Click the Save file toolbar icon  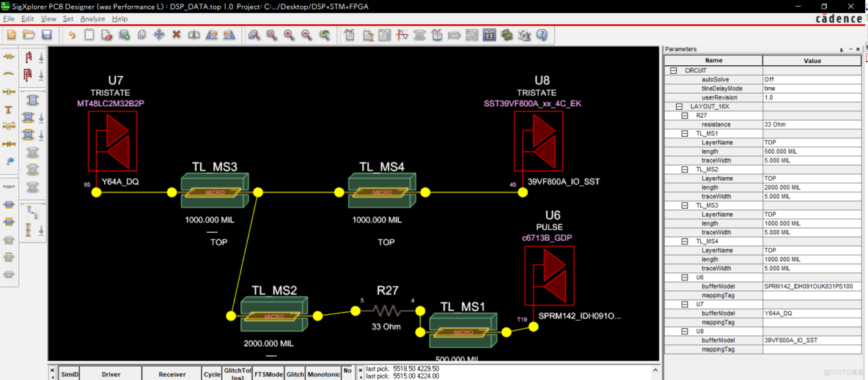click(x=47, y=35)
